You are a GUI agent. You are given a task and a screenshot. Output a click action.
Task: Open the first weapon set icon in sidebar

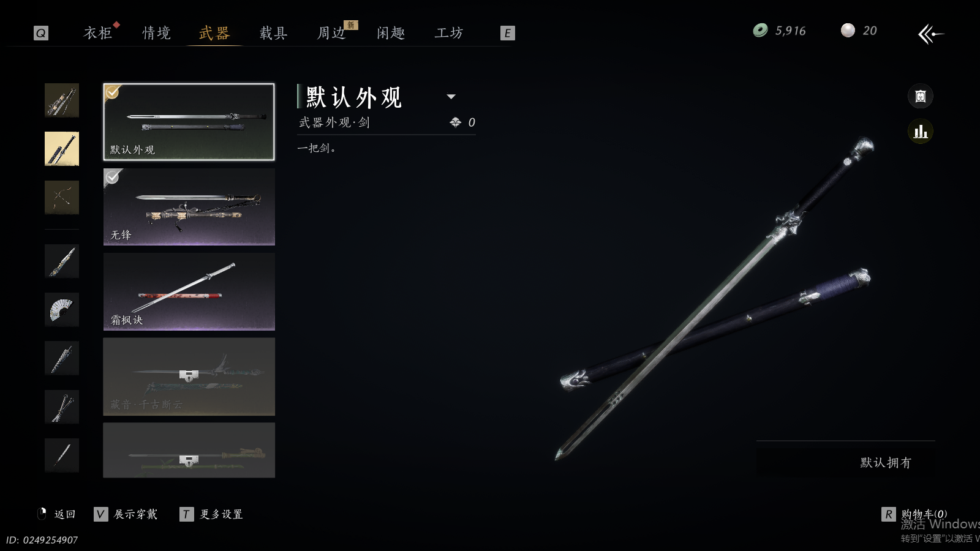[x=62, y=100]
